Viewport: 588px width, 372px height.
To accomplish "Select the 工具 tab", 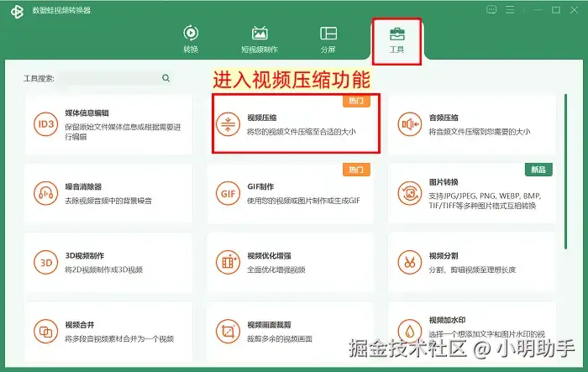I will (x=396, y=40).
